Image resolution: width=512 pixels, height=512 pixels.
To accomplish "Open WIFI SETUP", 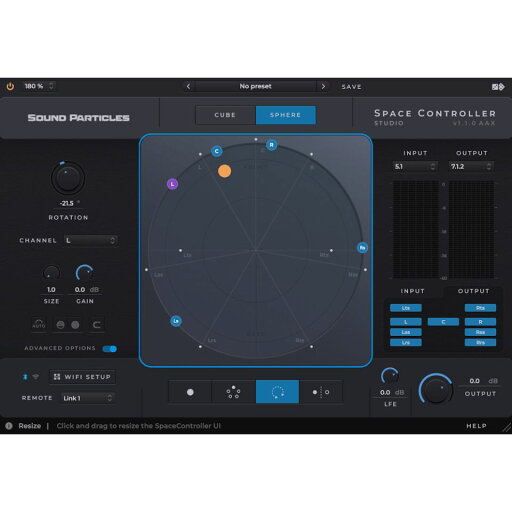I will point(83,377).
